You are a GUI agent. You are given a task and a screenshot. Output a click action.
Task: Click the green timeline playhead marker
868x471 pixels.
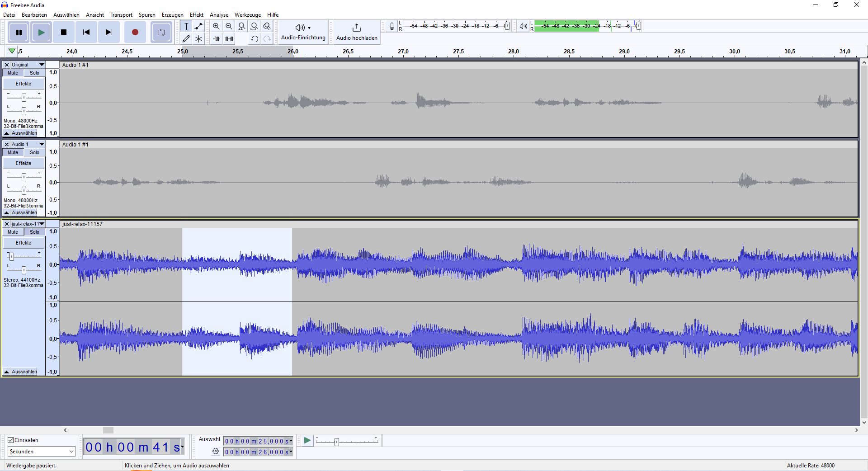[x=12, y=51]
